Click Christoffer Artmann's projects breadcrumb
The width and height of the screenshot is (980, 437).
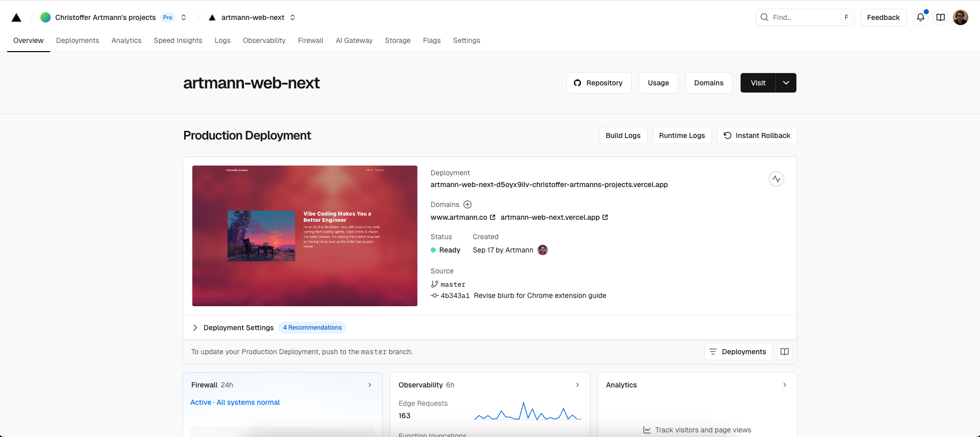(105, 17)
